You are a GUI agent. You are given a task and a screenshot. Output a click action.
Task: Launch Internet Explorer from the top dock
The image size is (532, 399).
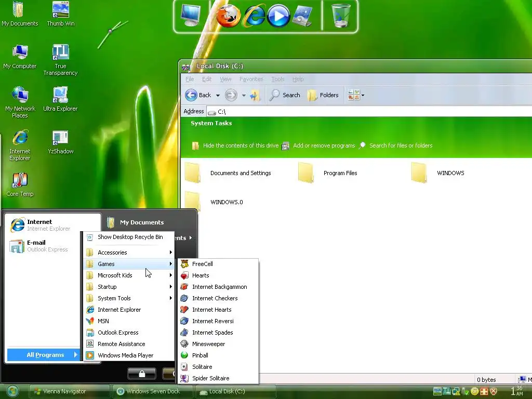(x=254, y=16)
